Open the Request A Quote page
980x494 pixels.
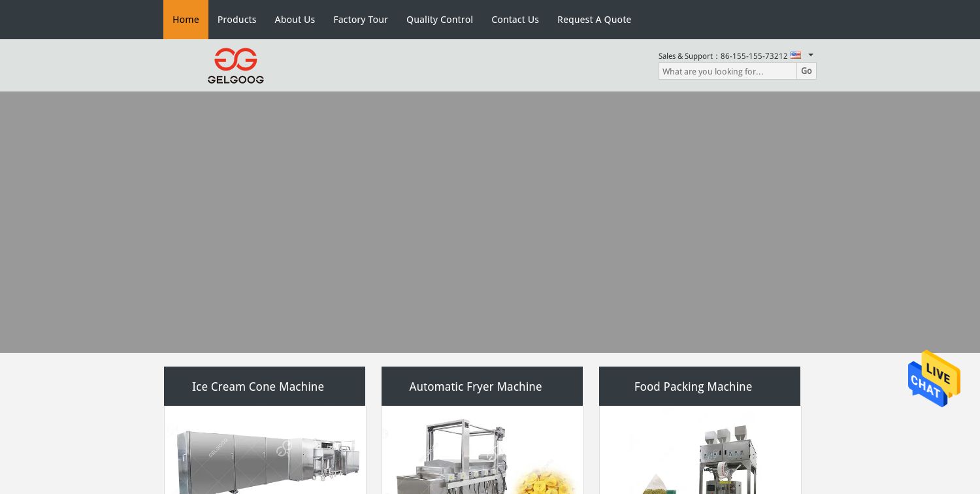pos(594,20)
